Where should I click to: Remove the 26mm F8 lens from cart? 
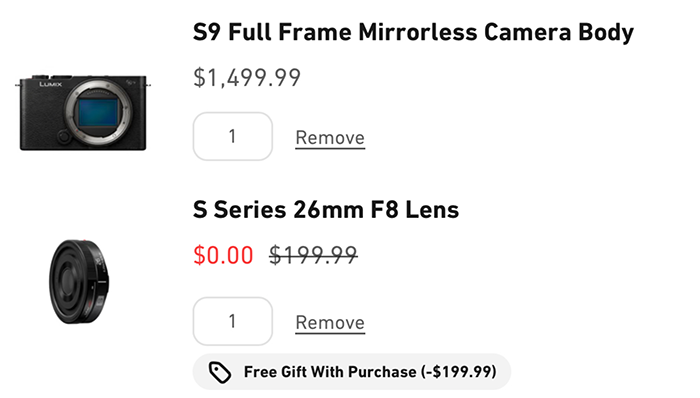pos(330,323)
